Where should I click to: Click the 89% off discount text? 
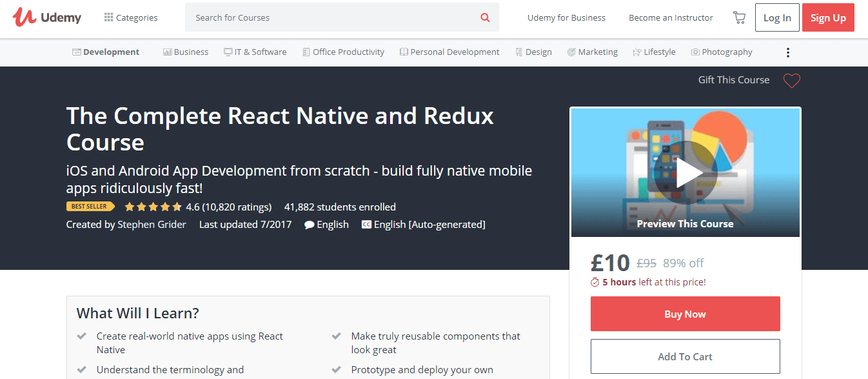tap(684, 263)
